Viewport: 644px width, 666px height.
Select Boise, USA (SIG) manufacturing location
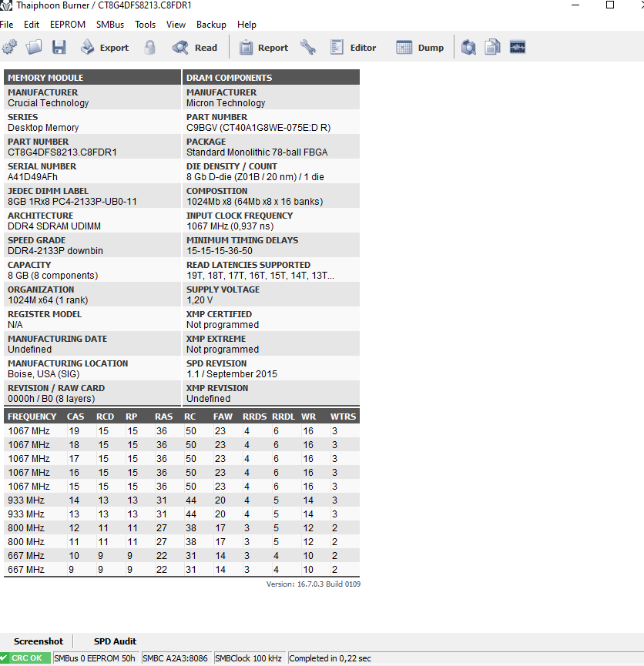click(43, 373)
